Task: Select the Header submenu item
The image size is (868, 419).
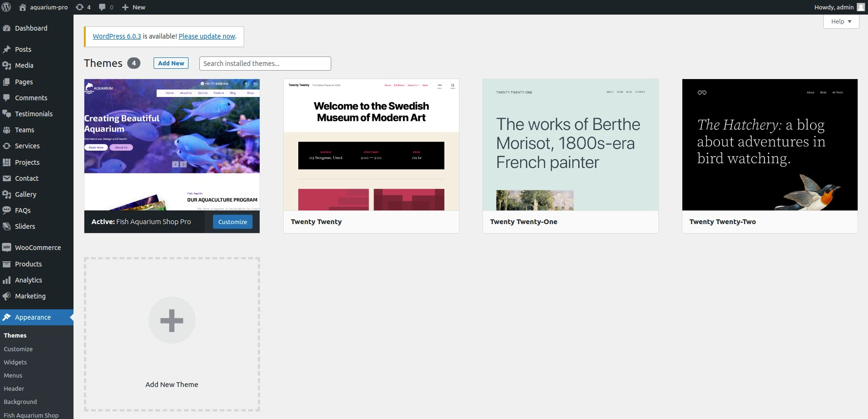Action: pos(14,389)
